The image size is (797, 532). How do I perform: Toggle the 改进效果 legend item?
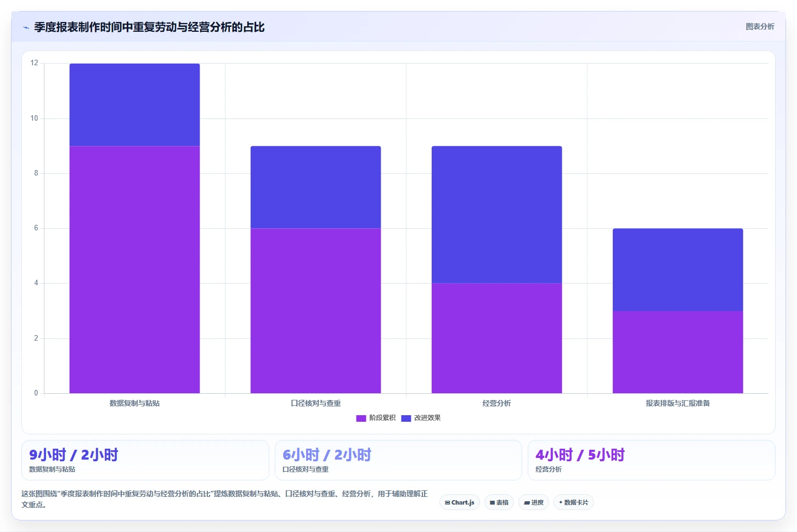[421, 418]
